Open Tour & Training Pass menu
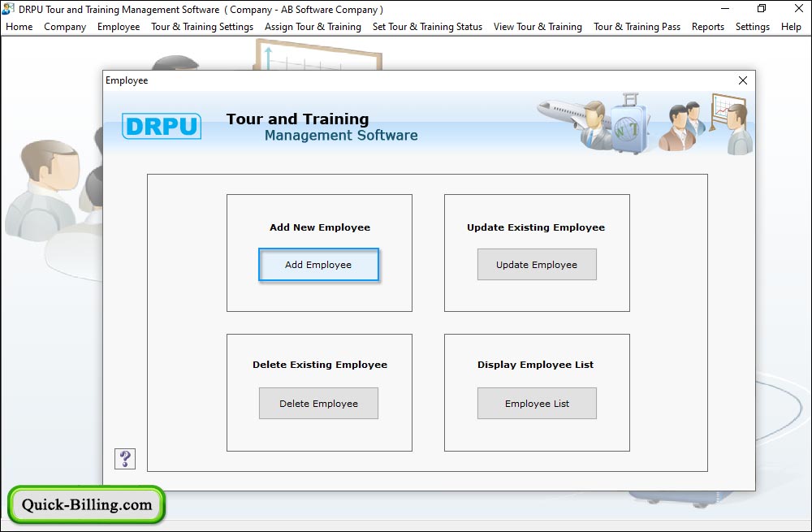 [x=637, y=27]
